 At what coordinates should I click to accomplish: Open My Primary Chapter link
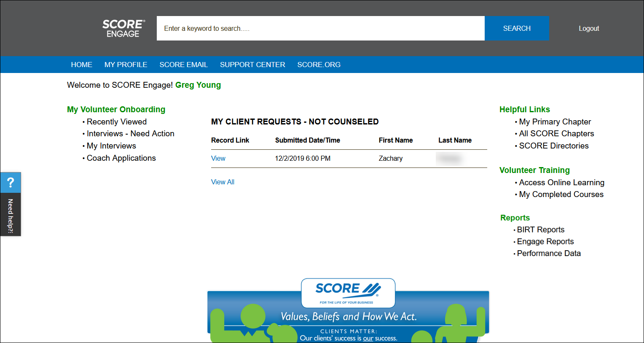[x=555, y=122]
